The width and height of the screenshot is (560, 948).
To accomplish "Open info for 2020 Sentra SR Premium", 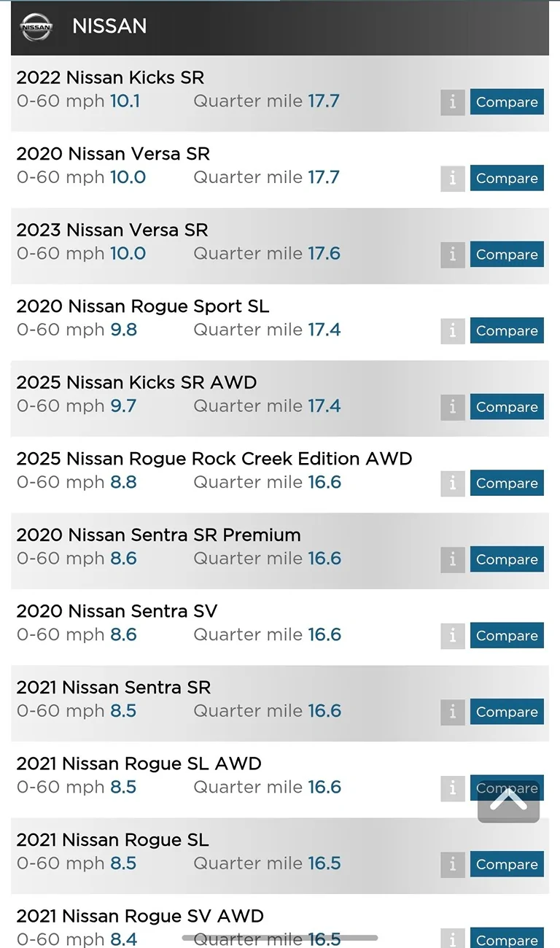I will [452, 559].
